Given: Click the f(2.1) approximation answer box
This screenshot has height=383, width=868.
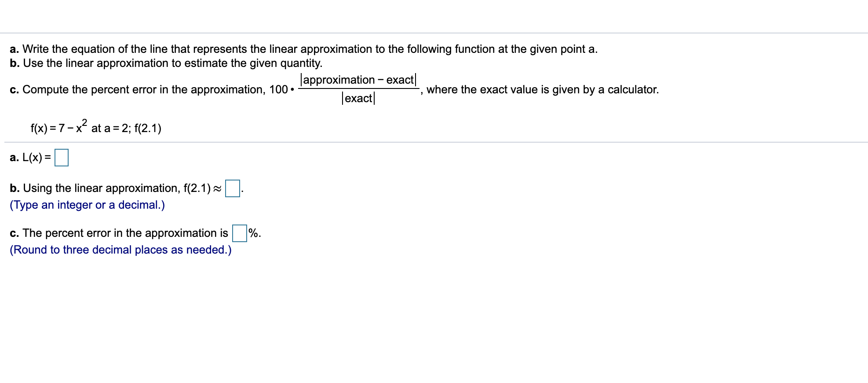Looking at the screenshot, I should point(232,188).
